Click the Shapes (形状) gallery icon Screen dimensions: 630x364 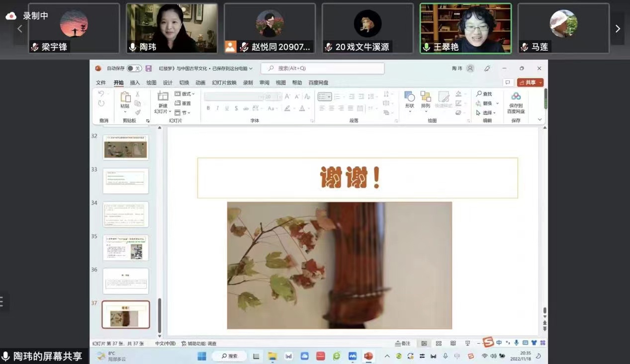pos(410,96)
